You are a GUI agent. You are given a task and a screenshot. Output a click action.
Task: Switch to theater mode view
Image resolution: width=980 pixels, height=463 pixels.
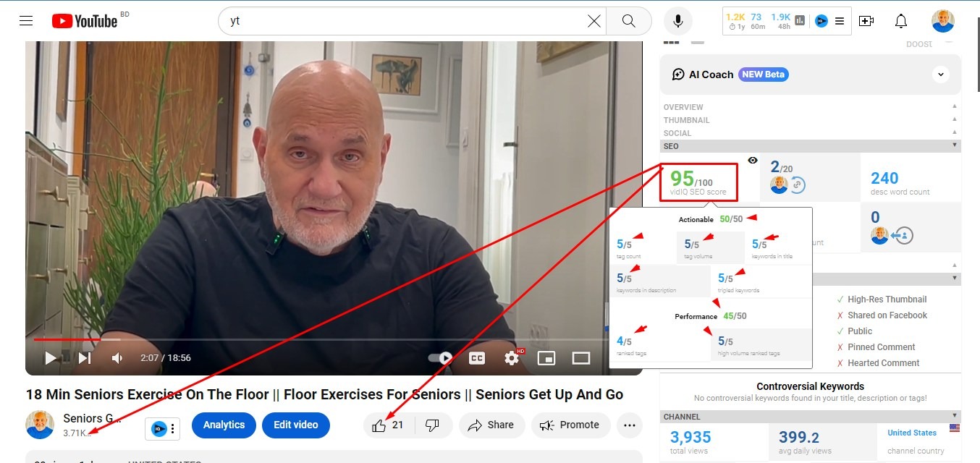click(x=581, y=357)
